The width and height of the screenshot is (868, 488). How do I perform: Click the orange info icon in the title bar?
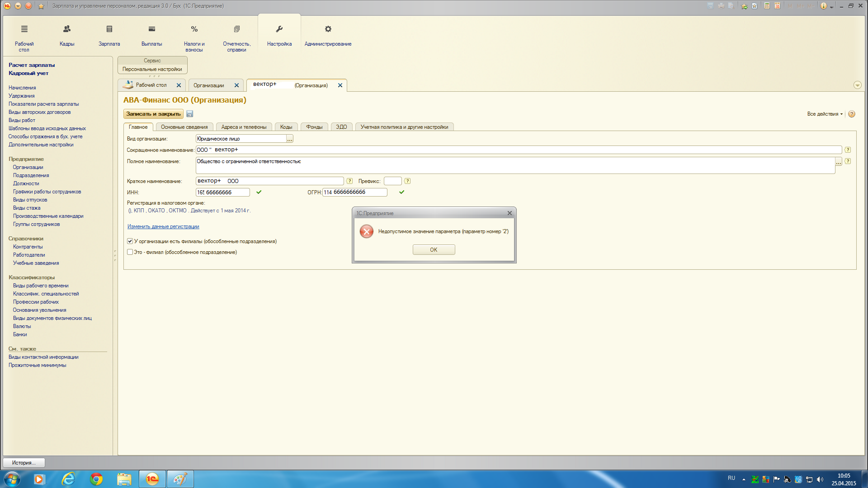824,6
